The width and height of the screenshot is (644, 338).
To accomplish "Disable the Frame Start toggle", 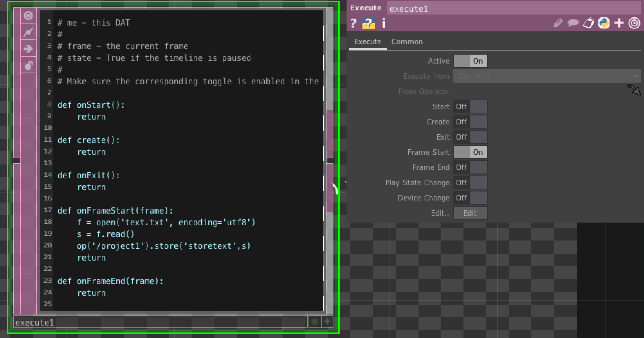I will tap(470, 152).
